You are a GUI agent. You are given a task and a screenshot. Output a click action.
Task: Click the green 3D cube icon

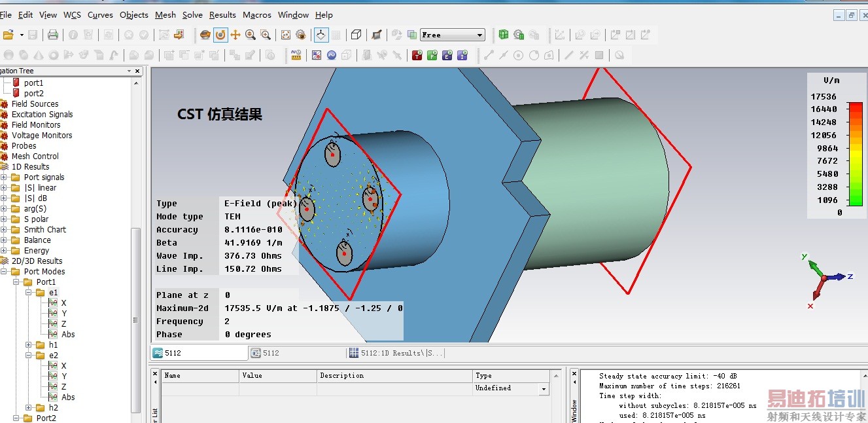click(x=503, y=35)
